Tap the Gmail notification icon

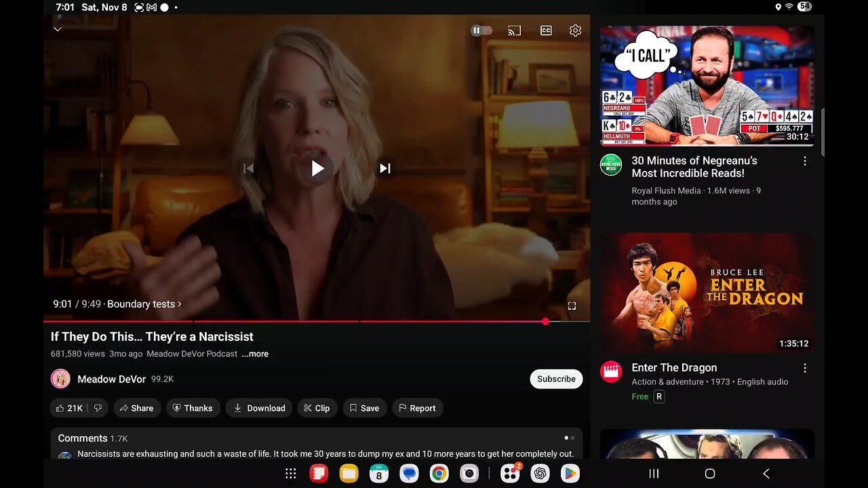pyautogui.click(x=152, y=7)
